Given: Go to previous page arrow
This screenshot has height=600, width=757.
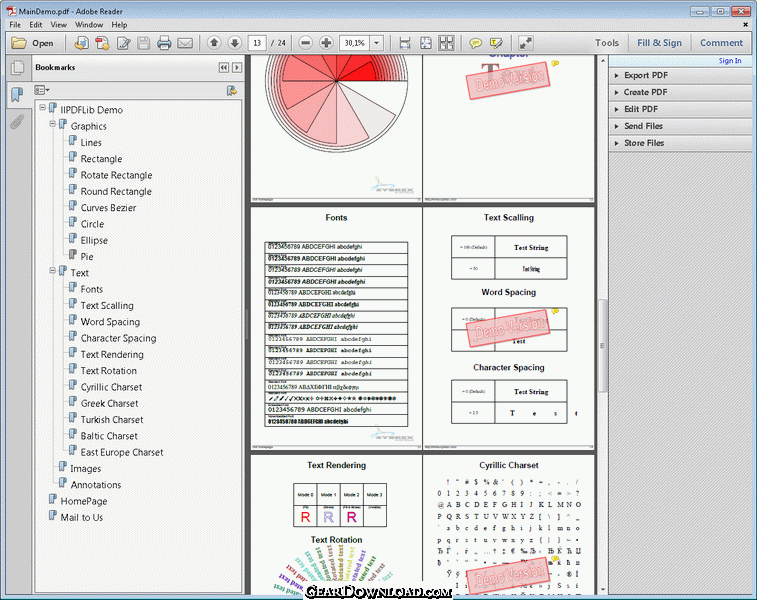Looking at the screenshot, I should [214, 42].
